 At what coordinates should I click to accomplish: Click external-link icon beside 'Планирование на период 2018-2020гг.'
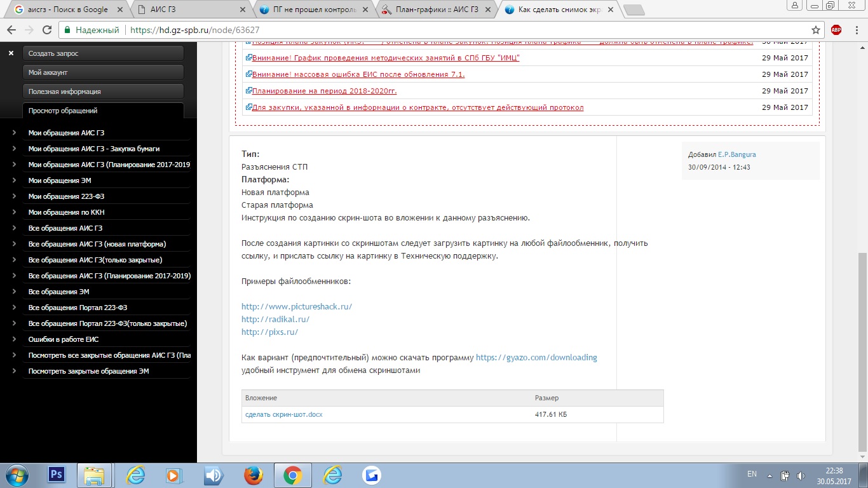click(249, 91)
